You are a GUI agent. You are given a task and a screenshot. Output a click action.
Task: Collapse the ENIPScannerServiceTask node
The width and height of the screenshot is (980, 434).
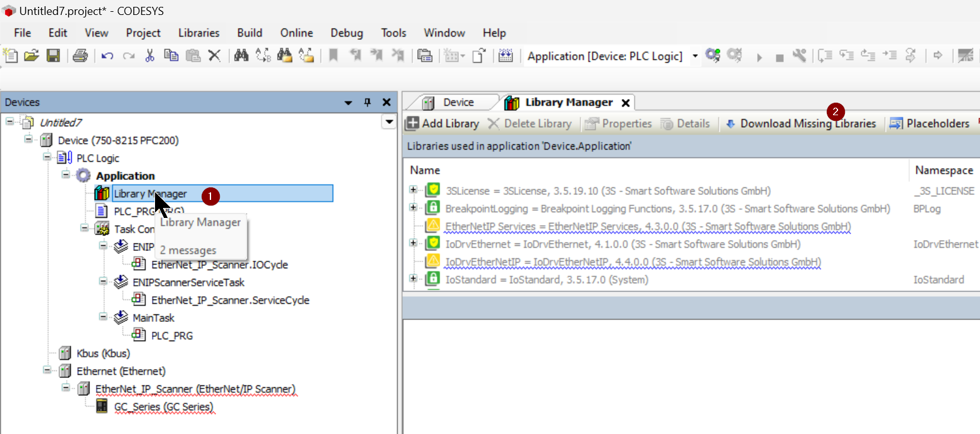coord(103,281)
